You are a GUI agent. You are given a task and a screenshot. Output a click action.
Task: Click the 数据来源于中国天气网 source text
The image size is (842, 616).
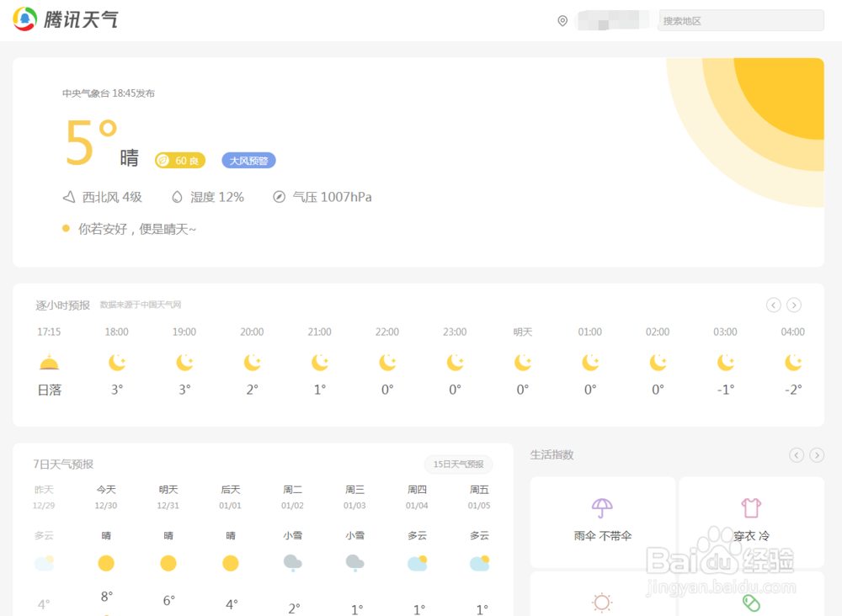[x=141, y=305]
